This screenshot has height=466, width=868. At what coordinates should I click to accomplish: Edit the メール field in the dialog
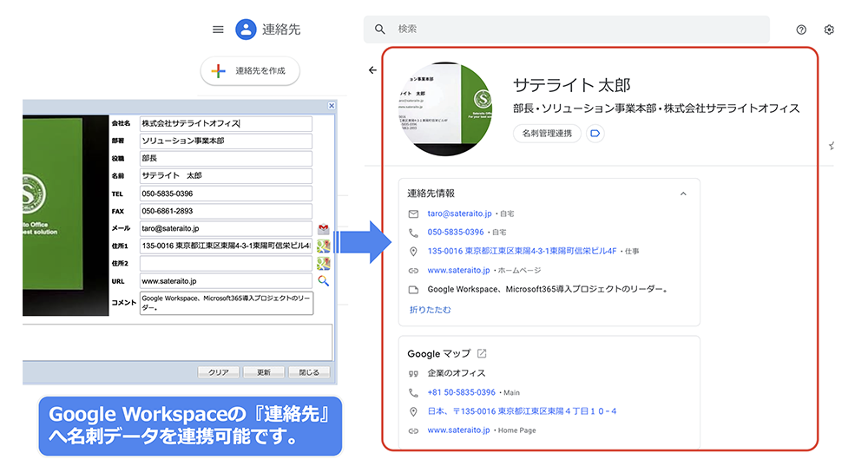pos(226,228)
